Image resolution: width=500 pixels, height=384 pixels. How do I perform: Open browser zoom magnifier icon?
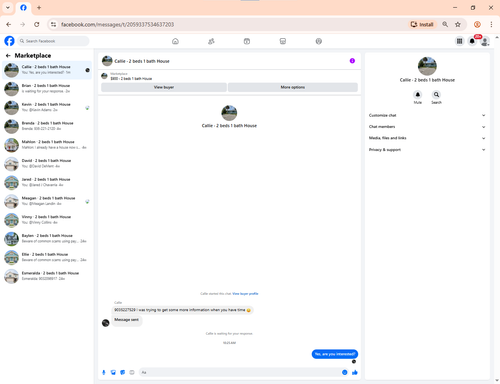point(445,24)
